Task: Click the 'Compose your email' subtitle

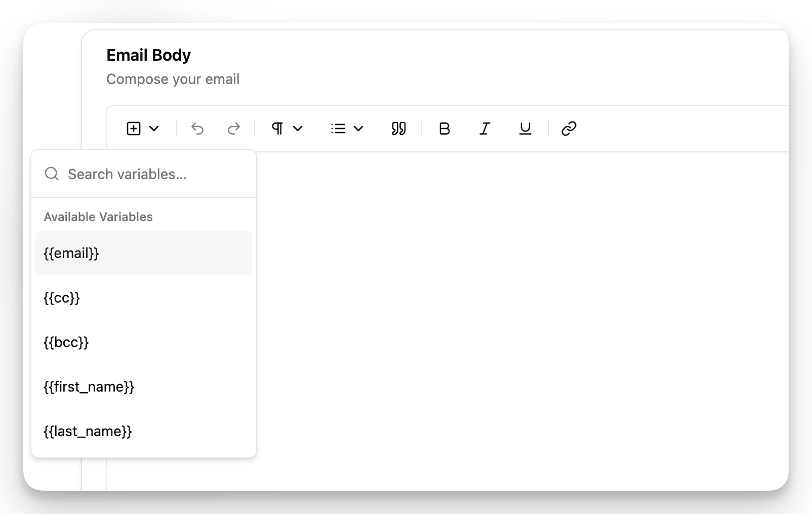Action: tap(173, 79)
